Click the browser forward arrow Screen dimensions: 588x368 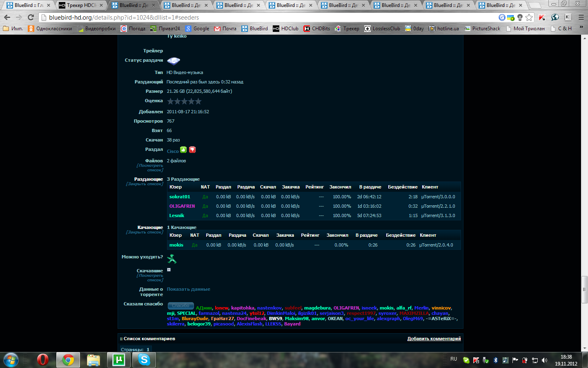tap(19, 18)
